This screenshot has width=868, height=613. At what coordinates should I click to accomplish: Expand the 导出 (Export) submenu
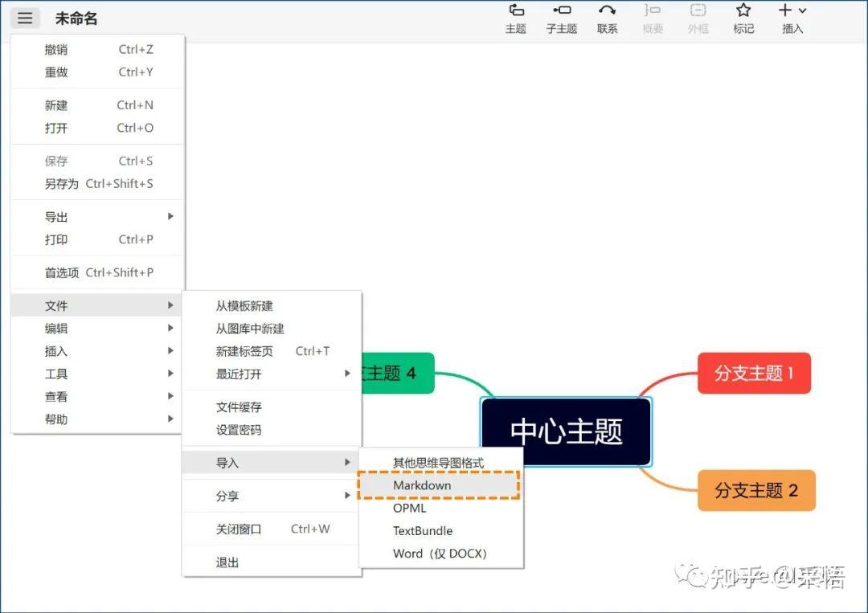click(56, 216)
